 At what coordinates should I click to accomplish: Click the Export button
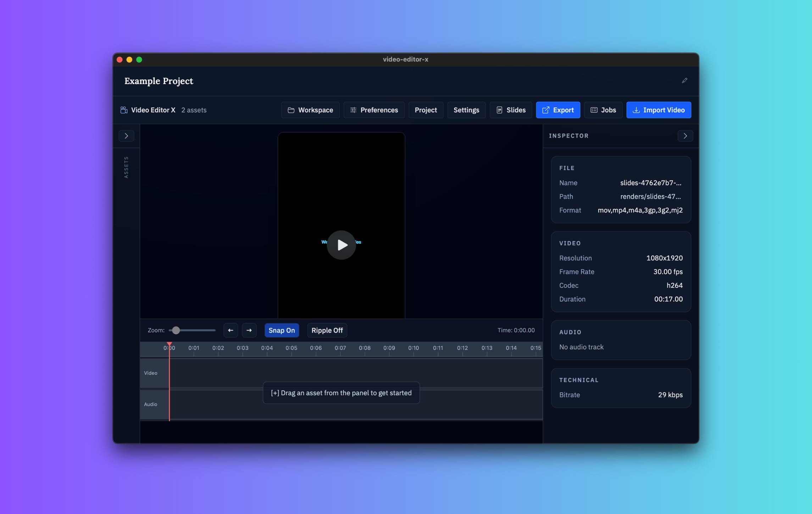(558, 110)
